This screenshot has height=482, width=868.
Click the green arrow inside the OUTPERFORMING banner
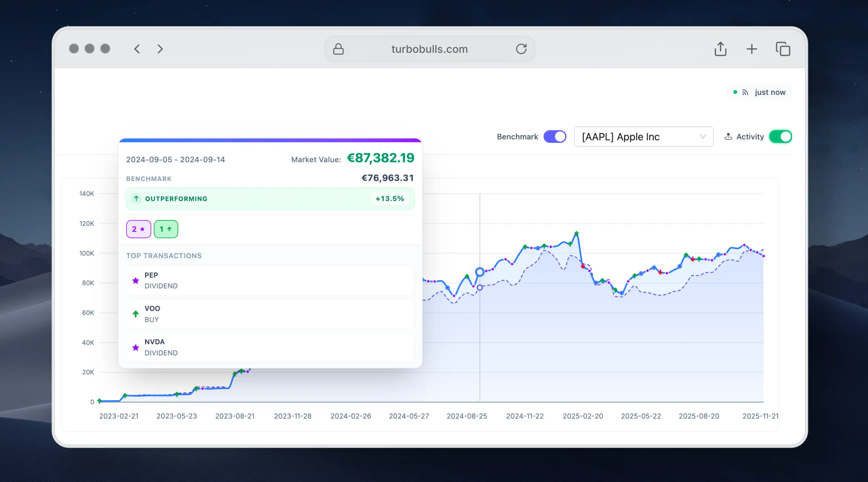coord(136,199)
